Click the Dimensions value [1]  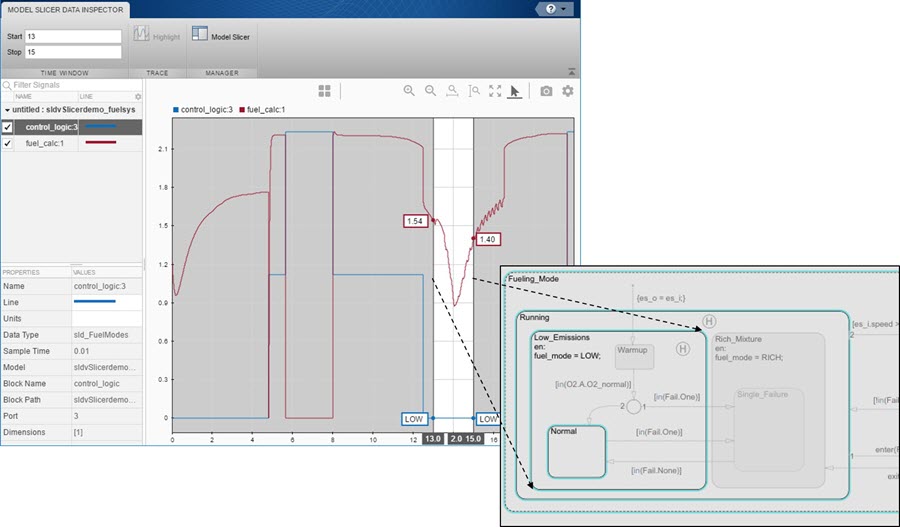tap(78, 432)
